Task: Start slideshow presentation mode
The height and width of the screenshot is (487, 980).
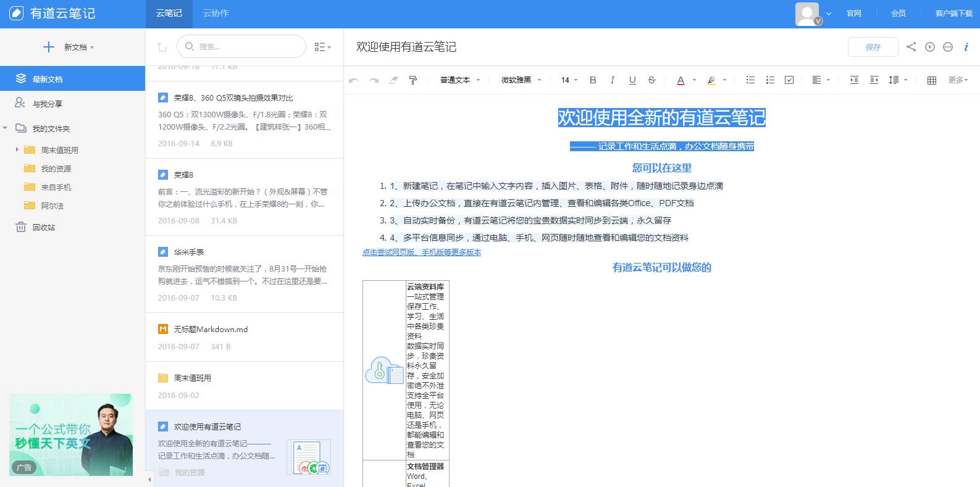Action: (930, 47)
